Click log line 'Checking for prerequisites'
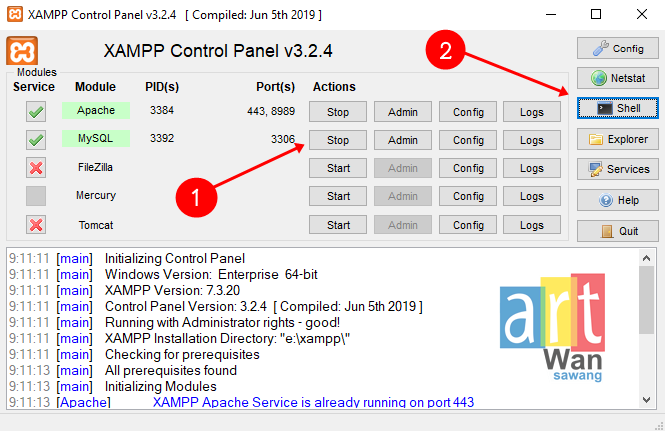This screenshot has width=665, height=431. click(x=182, y=354)
